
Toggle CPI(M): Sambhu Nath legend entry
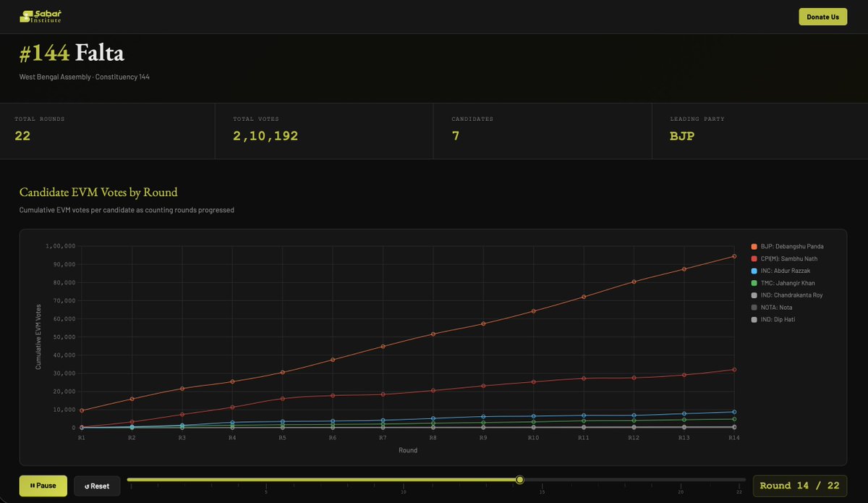click(x=784, y=258)
